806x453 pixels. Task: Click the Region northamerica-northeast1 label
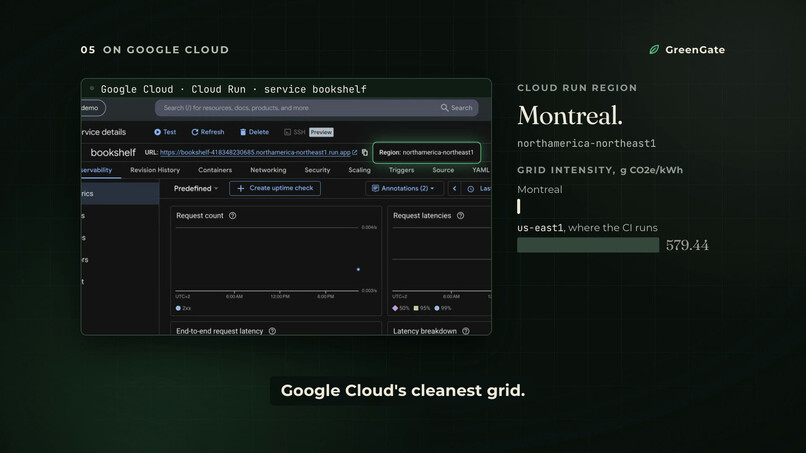tap(426, 152)
